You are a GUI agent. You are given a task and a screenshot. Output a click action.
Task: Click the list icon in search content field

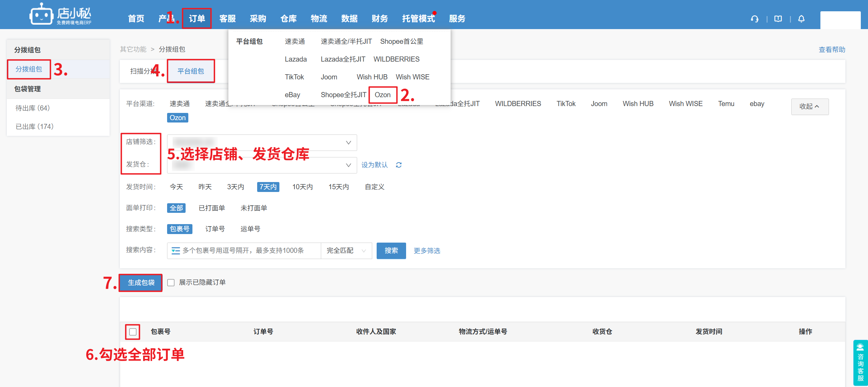[x=176, y=251]
